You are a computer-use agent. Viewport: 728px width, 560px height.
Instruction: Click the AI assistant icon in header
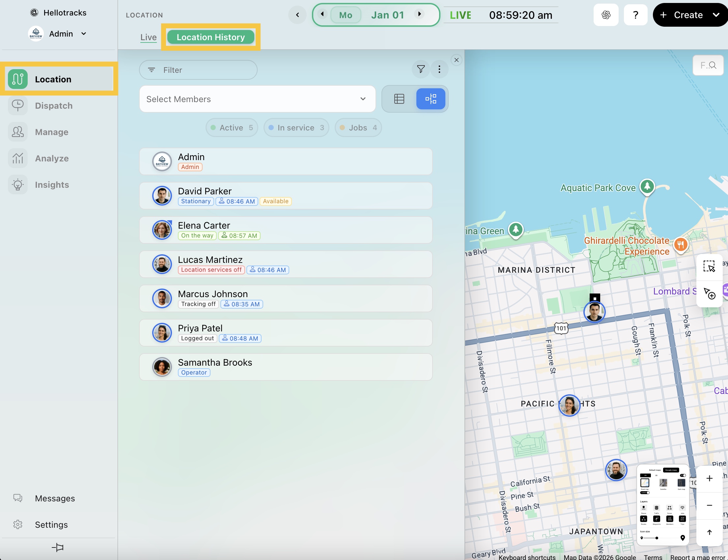[x=606, y=15]
